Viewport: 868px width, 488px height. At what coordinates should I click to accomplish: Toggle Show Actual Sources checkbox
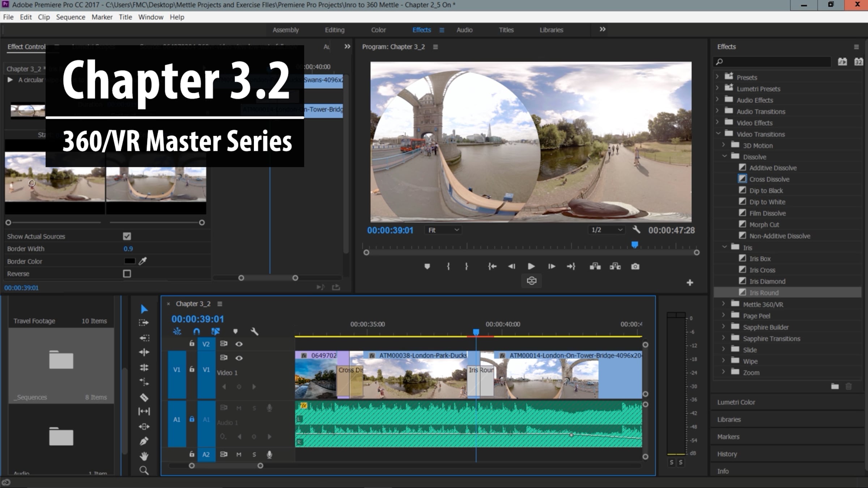(127, 236)
